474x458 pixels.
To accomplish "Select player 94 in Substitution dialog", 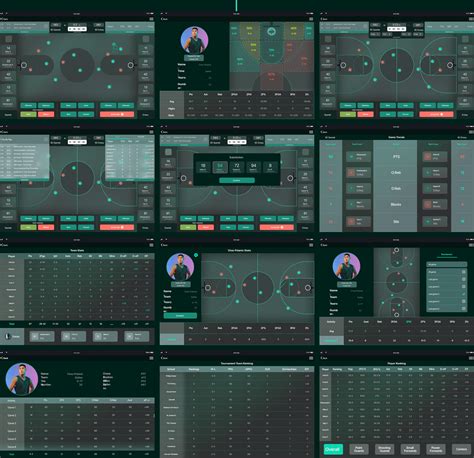I will click(254, 167).
